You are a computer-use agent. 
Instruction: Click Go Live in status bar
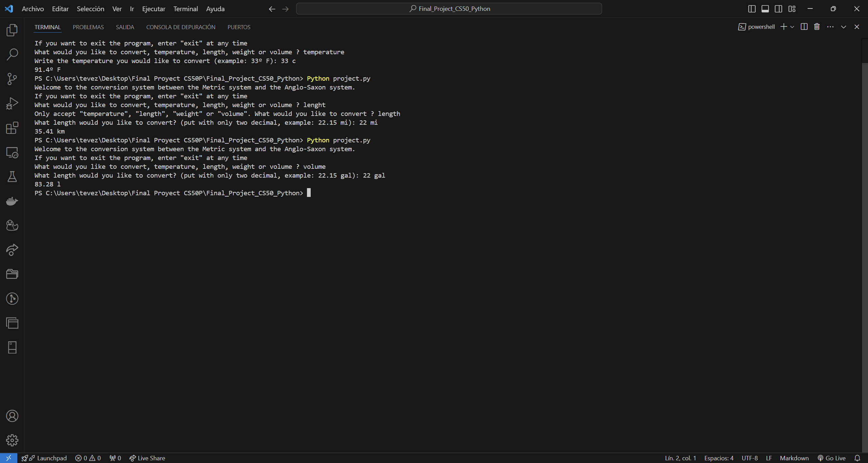coord(831,458)
